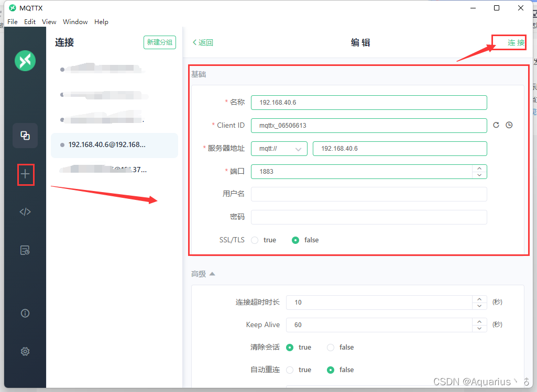
Task: Open the mqtt:// protocol dropdown
Action: click(279, 149)
